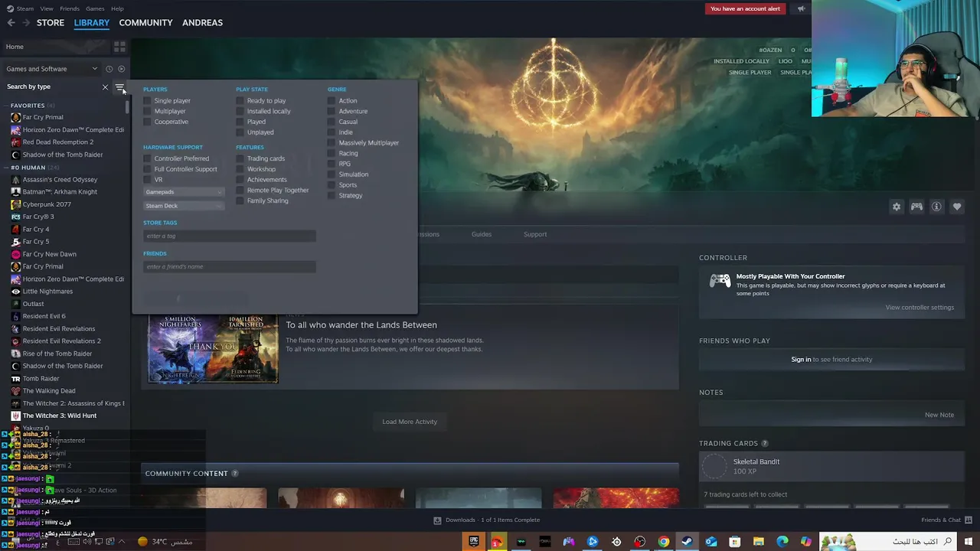
Task: Open the Help menu
Action: (x=117, y=9)
